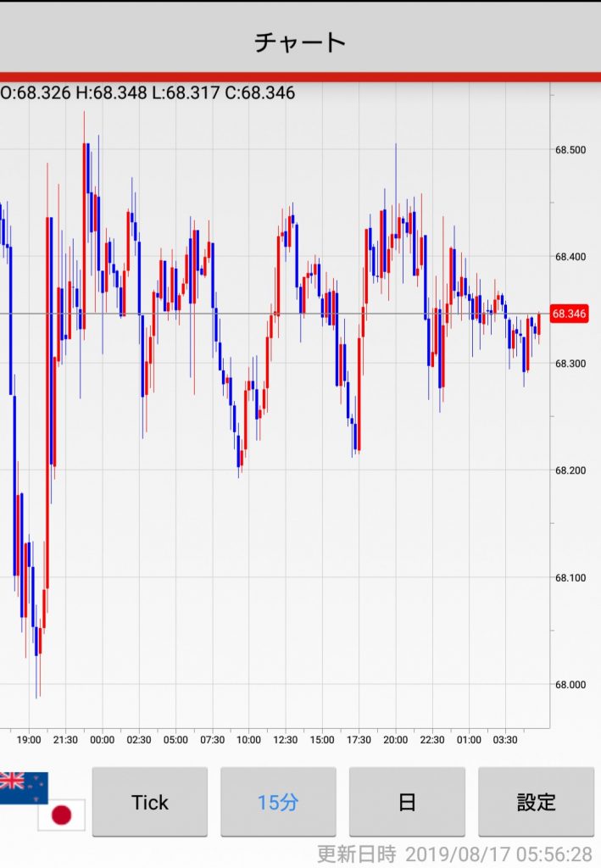Click the red 68.346 current price tag
The height and width of the screenshot is (868, 601).
[569, 314]
